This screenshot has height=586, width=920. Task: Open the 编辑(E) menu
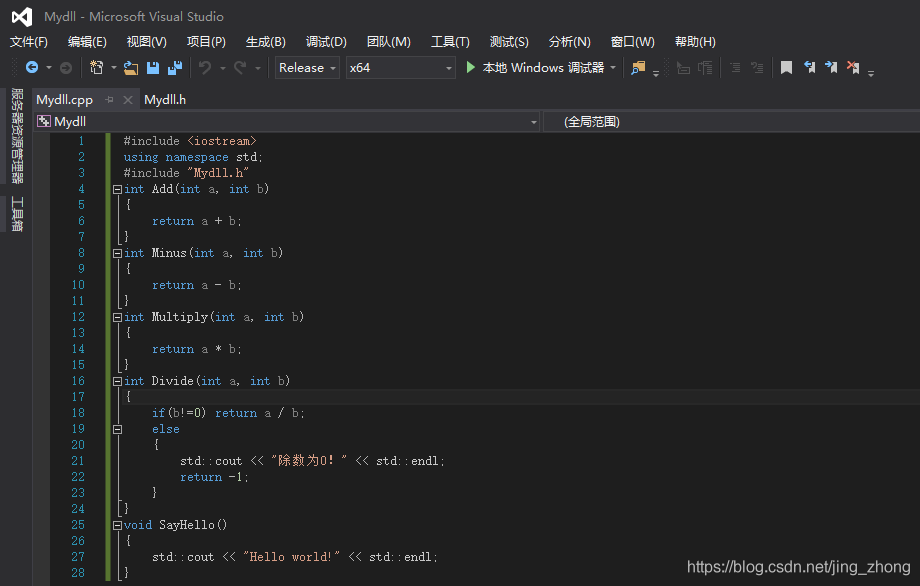87,42
